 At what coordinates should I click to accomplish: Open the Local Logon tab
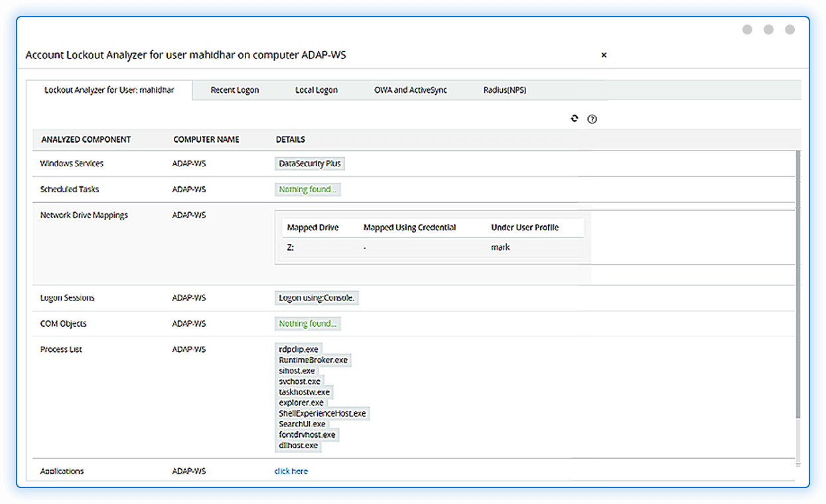[316, 90]
